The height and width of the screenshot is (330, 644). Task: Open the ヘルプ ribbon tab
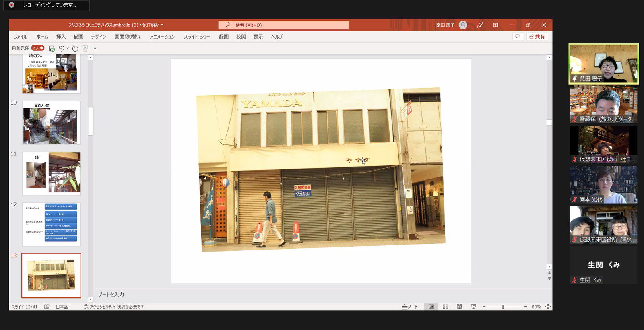277,37
